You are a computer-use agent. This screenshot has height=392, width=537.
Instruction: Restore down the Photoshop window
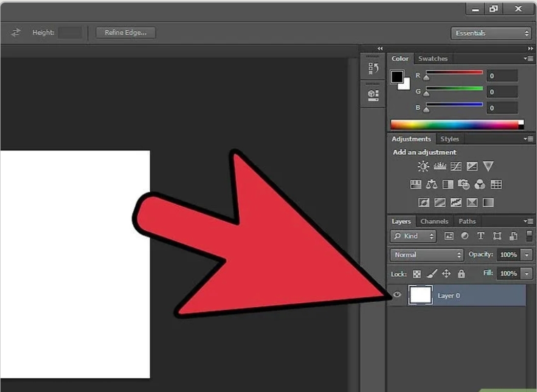pyautogui.click(x=493, y=9)
